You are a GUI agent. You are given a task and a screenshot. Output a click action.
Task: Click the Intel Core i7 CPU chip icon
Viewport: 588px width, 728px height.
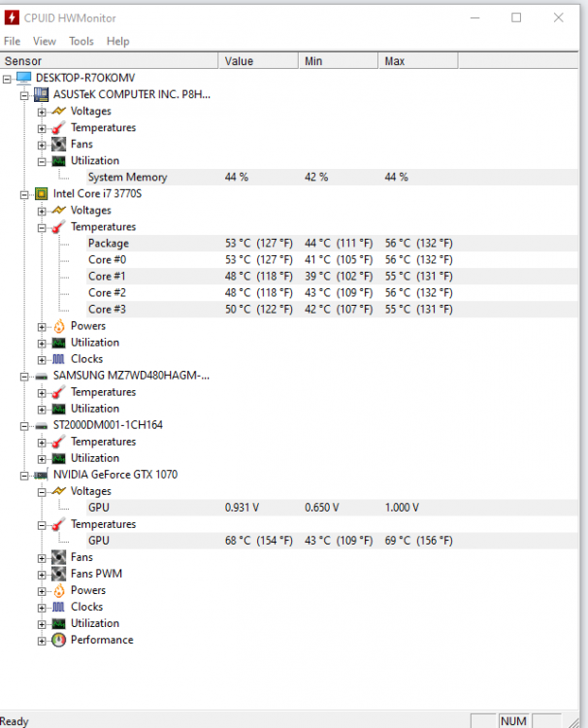(x=42, y=193)
